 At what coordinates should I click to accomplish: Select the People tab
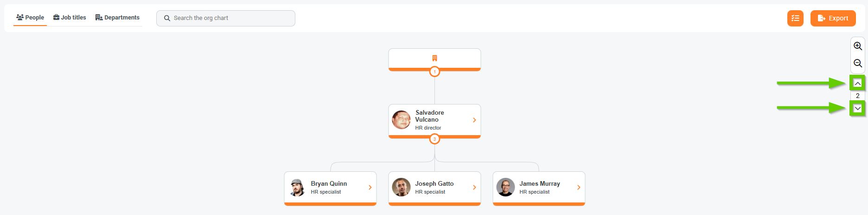[30, 18]
